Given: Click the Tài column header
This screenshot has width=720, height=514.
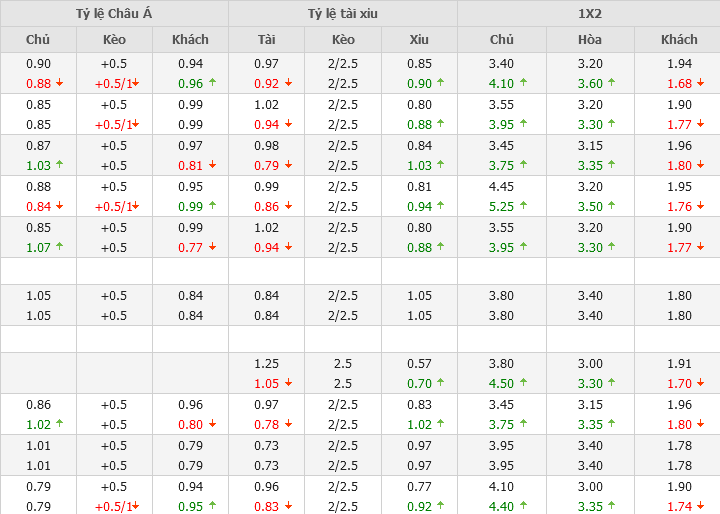Looking at the screenshot, I should pos(266,40).
